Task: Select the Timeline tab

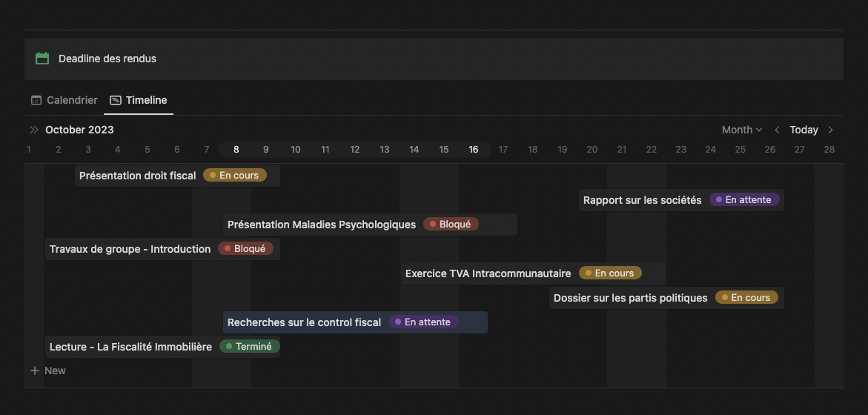Action: [146, 100]
